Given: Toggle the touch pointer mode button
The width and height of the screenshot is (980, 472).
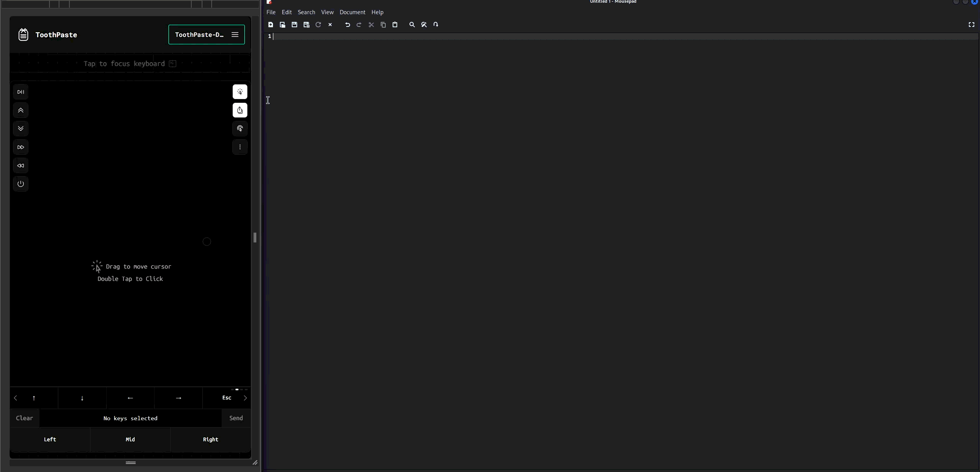Looking at the screenshot, I should (240, 129).
